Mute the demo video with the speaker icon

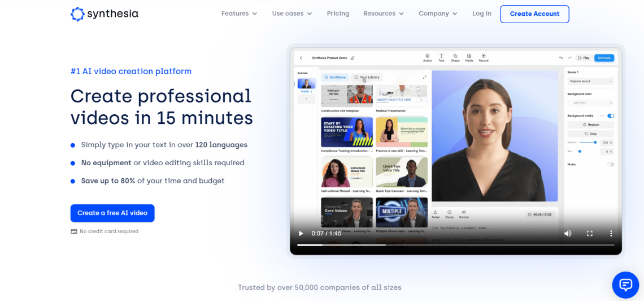point(568,233)
